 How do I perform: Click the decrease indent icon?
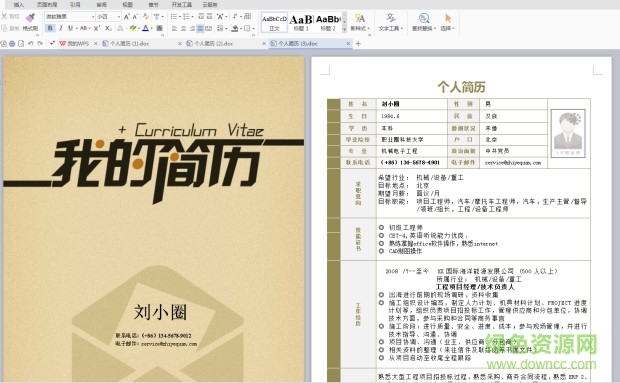[x=201, y=16]
